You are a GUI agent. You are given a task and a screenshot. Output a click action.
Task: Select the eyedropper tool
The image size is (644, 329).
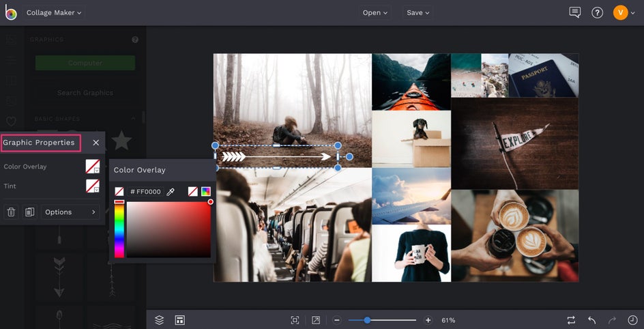(x=170, y=192)
